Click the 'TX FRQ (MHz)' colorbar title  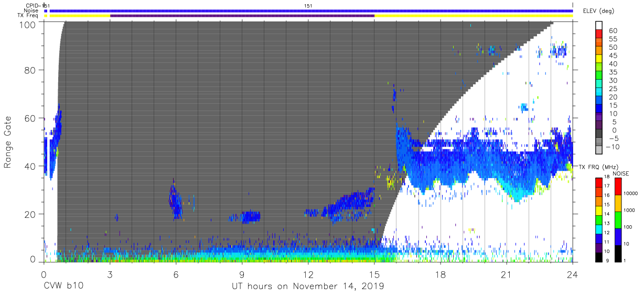click(x=599, y=167)
